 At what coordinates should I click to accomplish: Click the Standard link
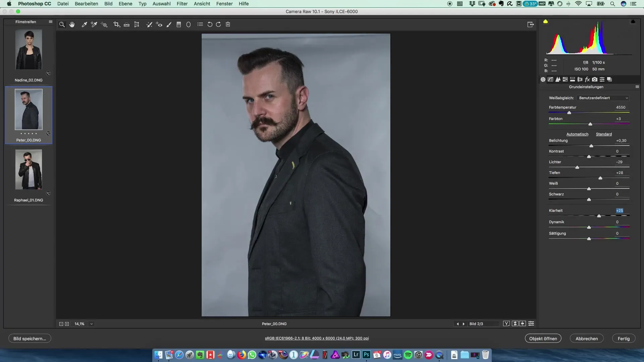[x=604, y=134]
